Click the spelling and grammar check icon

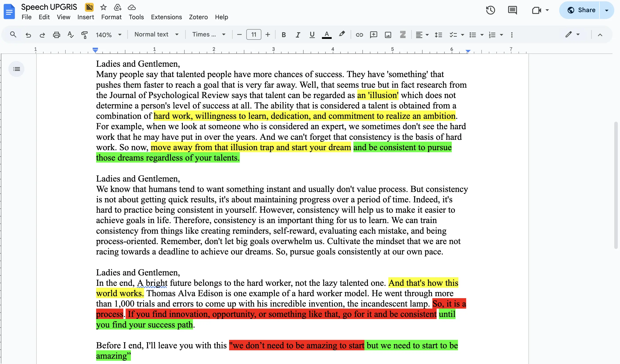(x=70, y=35)
